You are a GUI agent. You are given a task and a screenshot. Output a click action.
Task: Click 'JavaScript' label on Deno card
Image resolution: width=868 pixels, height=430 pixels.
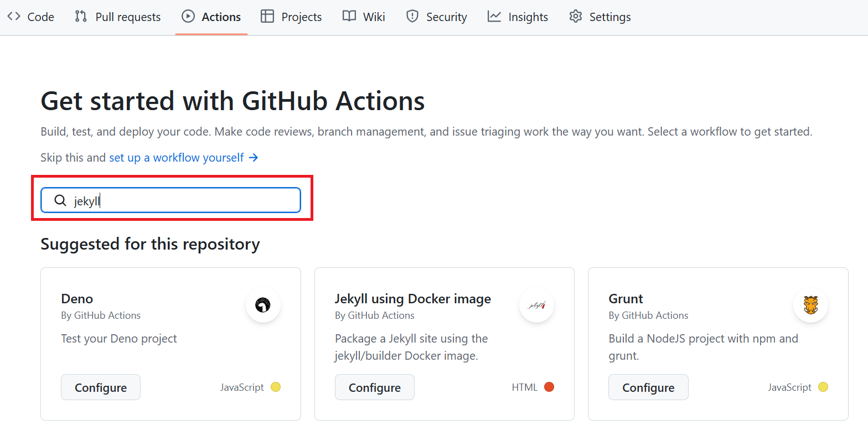[x=242, y=387]
